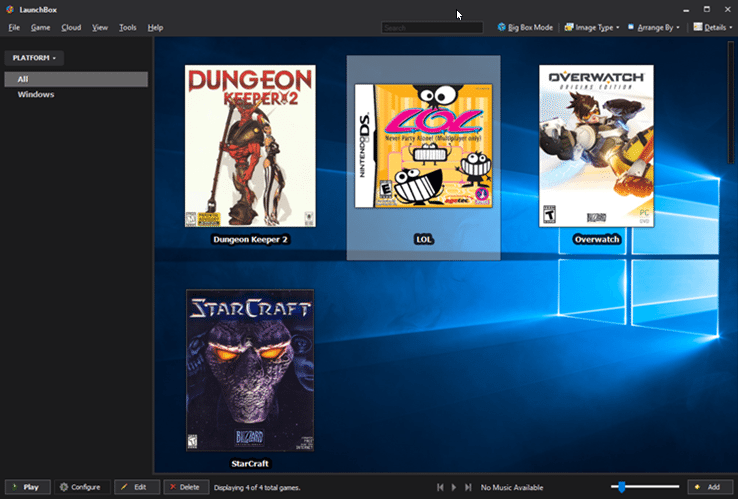Image resolution: width=738 pixels, height=499 pixels.
Task: Add a new game with Add button
Action: (707, 487)
